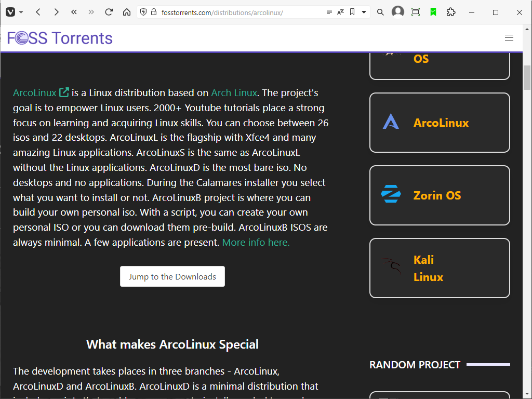The width and height of the screenshot is (532, 399).
Task: Follow the ArcoLinux link in the paragraph
Action: click(x=35, y=92)
